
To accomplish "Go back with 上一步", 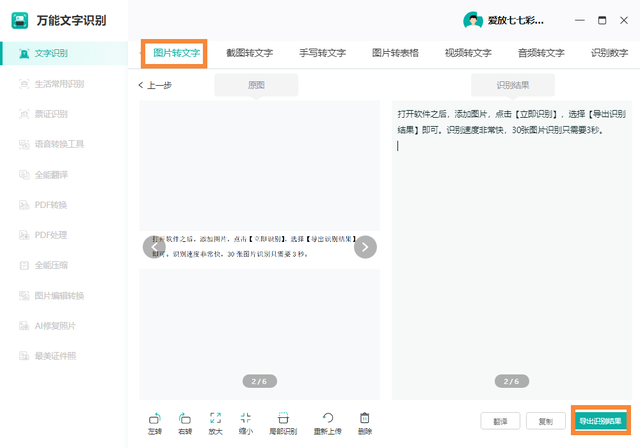I will [155, 85].
